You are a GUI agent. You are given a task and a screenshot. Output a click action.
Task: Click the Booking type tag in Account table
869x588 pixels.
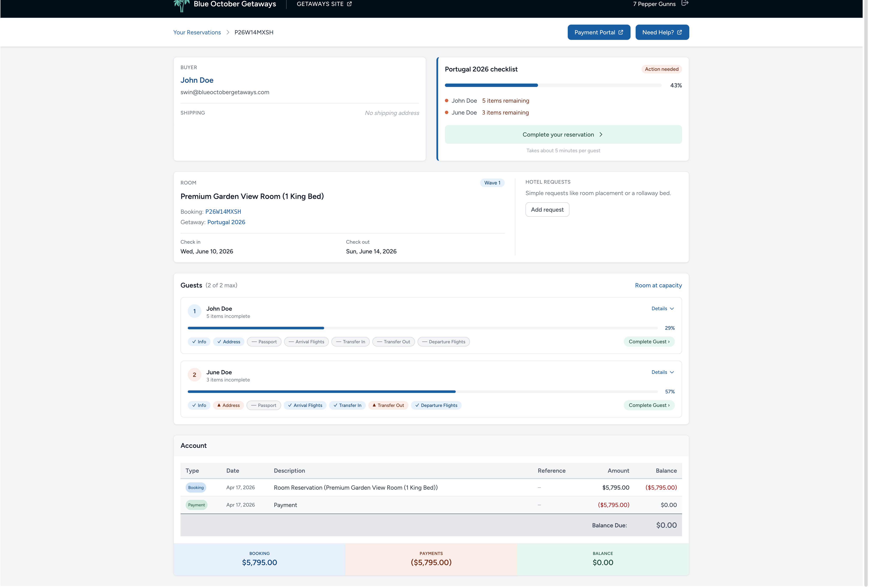pos(196,488)
